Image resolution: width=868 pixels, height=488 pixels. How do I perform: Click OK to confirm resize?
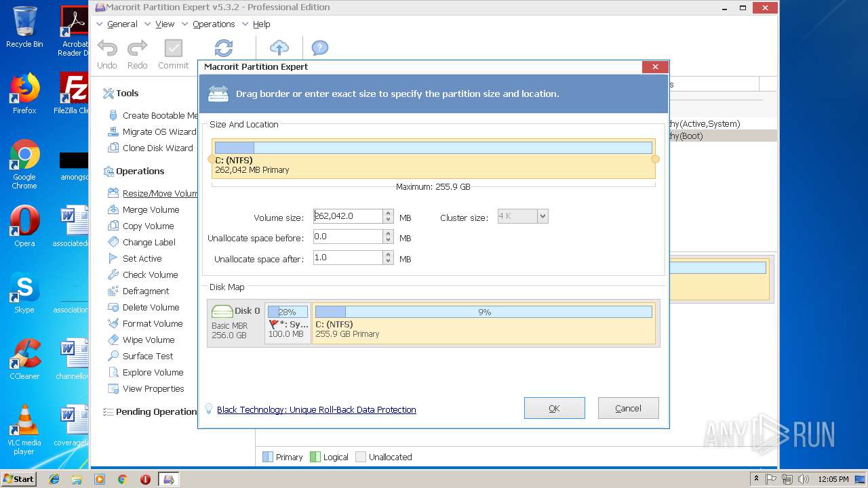pyautogui.click(x=554, y=408)
